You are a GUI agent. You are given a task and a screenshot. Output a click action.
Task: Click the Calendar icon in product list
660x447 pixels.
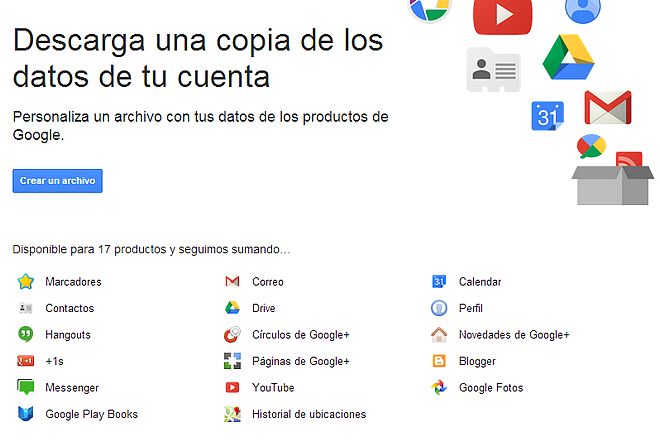(x=439, y=282)
